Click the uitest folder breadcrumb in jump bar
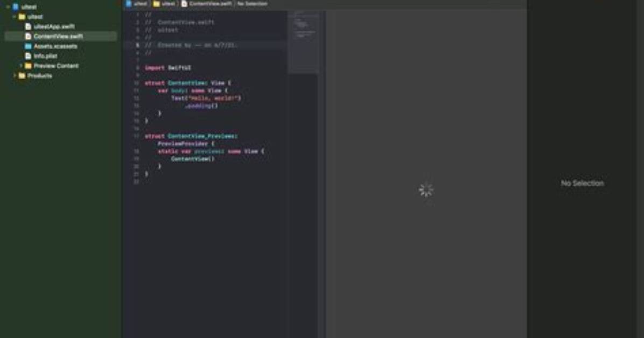The width and height of the screenshot is (644, 338). (169, 4)
